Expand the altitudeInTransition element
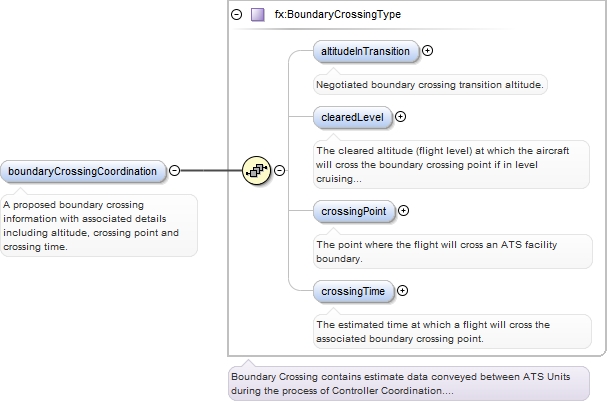This screenshot has height=404, width=608. [x=427, y=50]
